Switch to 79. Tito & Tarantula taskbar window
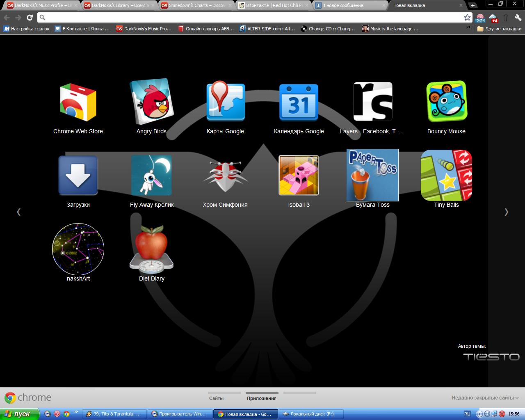 114,414
